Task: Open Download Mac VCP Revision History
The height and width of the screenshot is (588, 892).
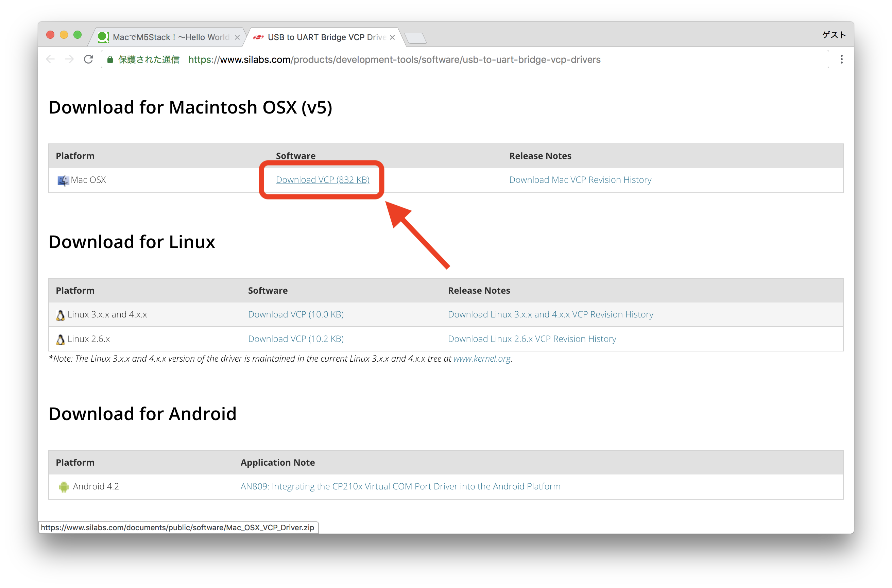Action: 580,179
